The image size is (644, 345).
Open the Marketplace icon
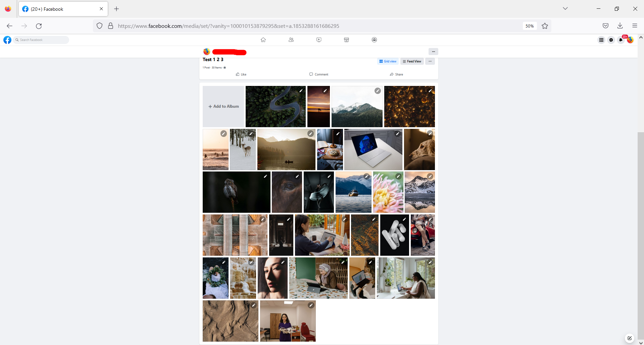click(346, 40)
